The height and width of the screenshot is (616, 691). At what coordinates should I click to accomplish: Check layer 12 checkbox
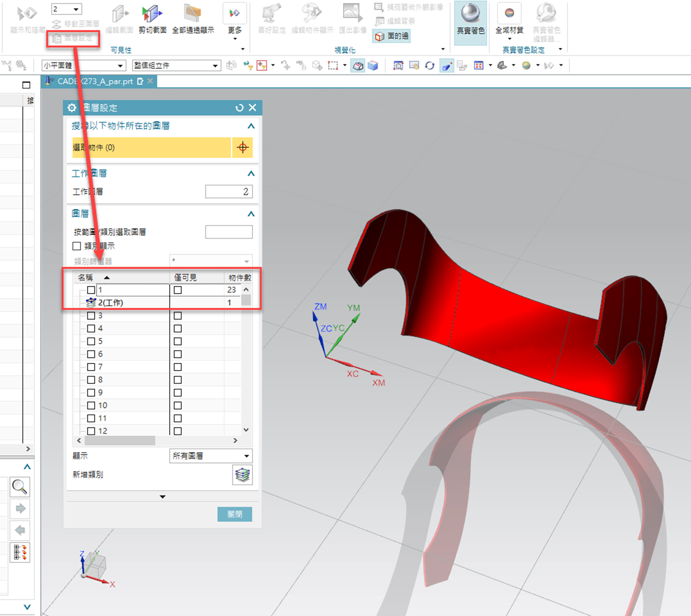pyautogui.click(x=91, y=431)
